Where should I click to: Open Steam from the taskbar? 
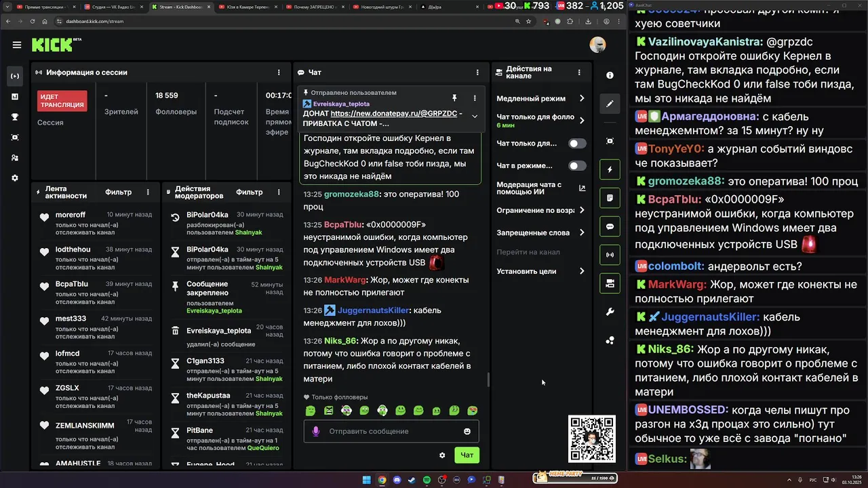coord(412,480)
